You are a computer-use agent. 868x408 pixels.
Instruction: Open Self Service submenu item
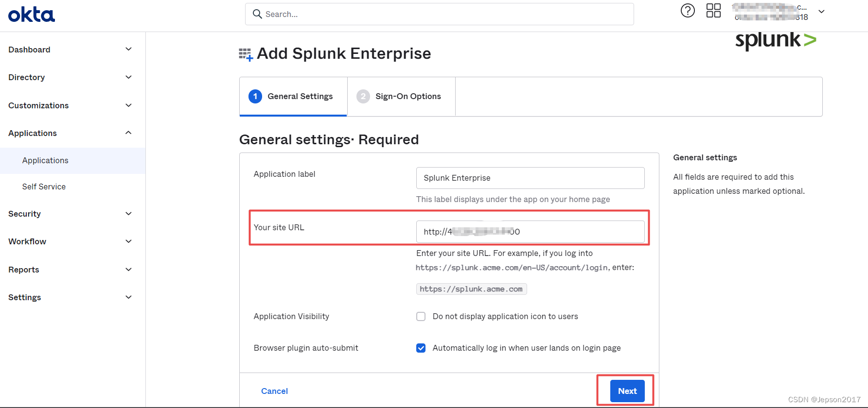point(72,187)
